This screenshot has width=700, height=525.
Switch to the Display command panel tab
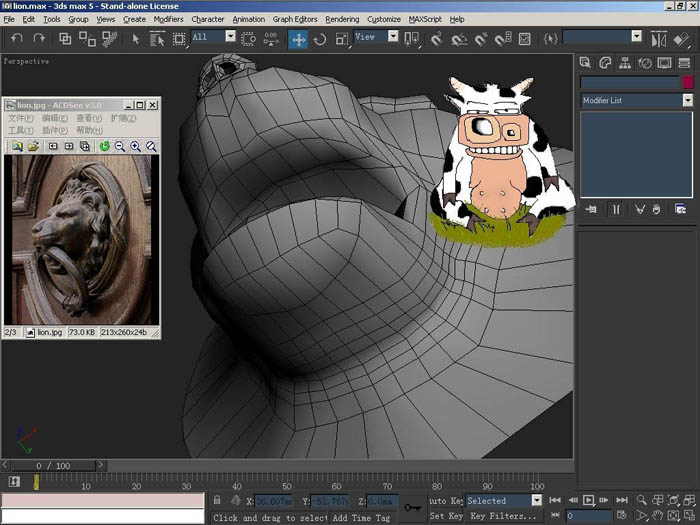pos(664,63)
